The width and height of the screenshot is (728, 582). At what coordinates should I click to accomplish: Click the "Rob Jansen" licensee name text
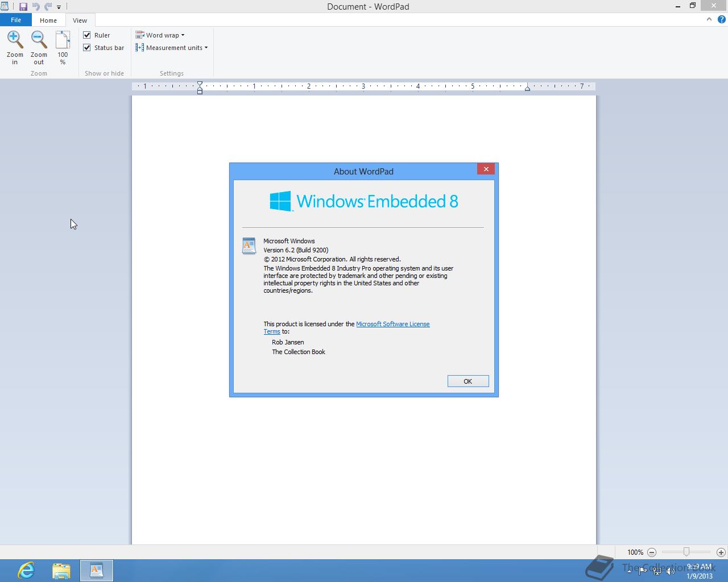coord(288,342)
